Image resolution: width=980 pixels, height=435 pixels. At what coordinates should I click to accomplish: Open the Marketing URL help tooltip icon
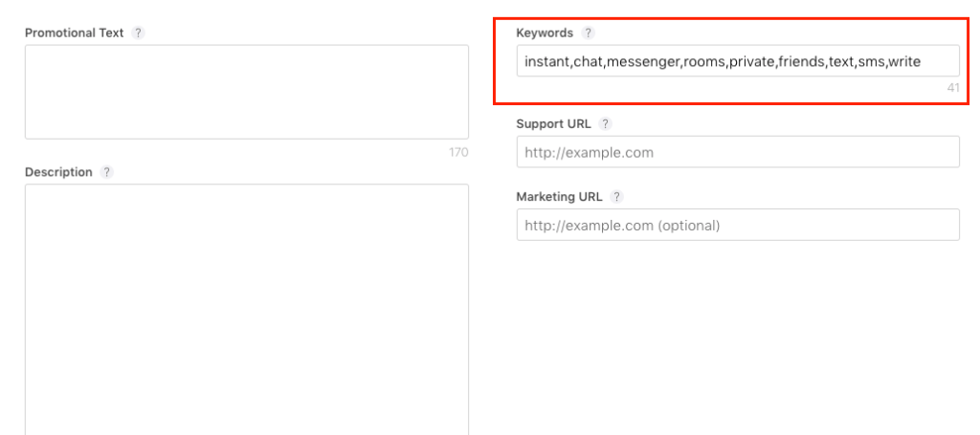pos(616,197)
